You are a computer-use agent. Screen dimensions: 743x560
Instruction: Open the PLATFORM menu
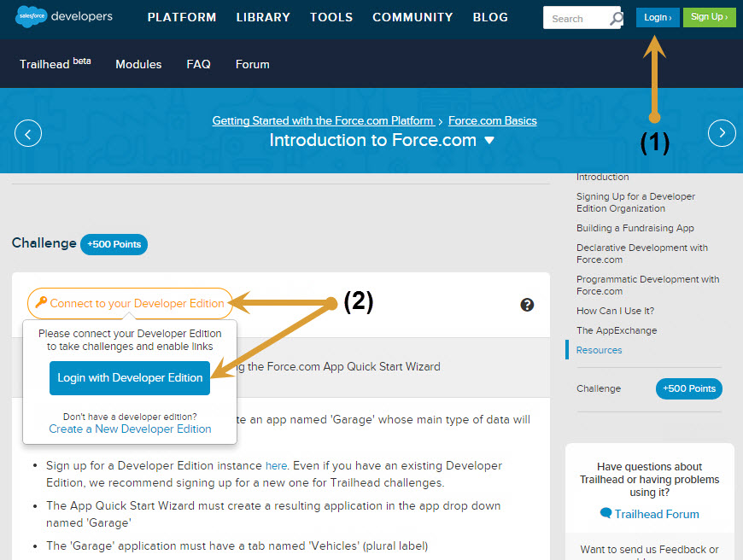[182, 18]
